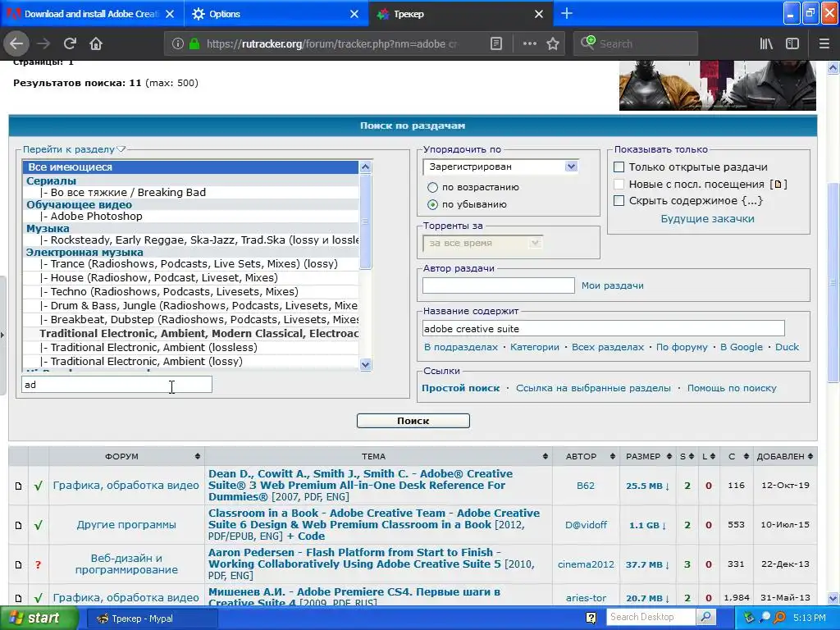The height and width of the screenshot is (630, 840).
Task: Close the Adobe Creative download tab
Action: 170,14
